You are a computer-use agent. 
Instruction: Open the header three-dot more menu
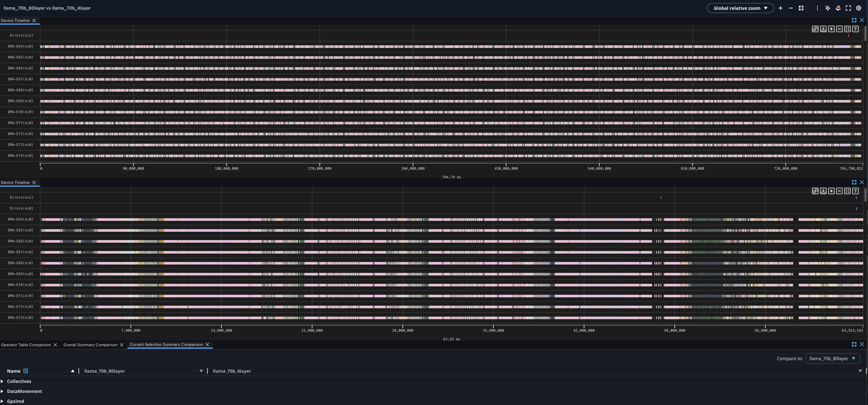pyautogui.click(x=817, y=8)
